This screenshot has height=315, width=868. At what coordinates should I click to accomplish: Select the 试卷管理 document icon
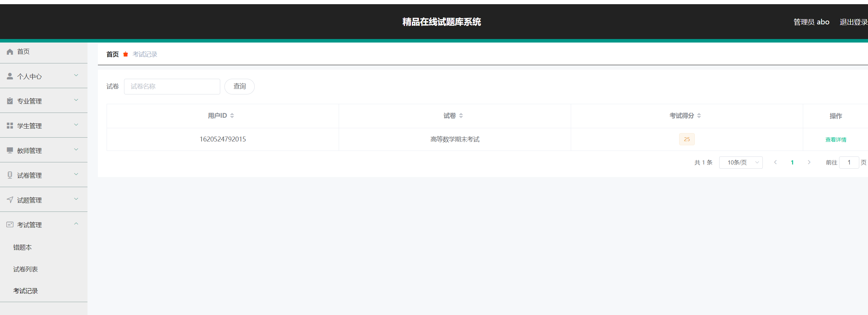tap(9, 175)
